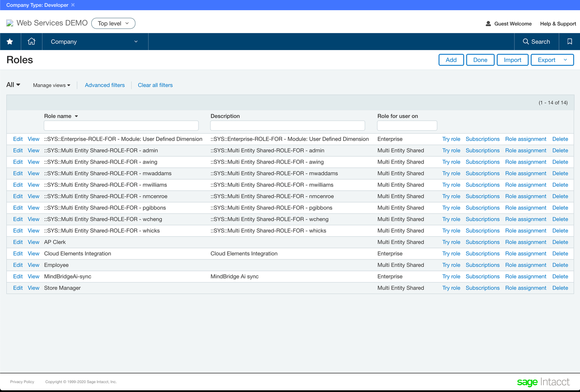Screen dimensions: 580x392
Task: Click the Export button label
Action: coord(546,60)
